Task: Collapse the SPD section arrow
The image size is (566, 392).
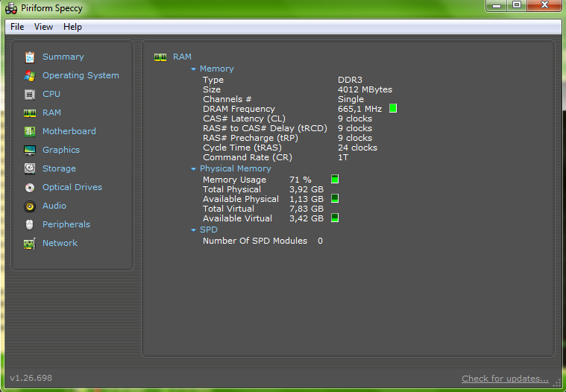Action: coord(193,230)
